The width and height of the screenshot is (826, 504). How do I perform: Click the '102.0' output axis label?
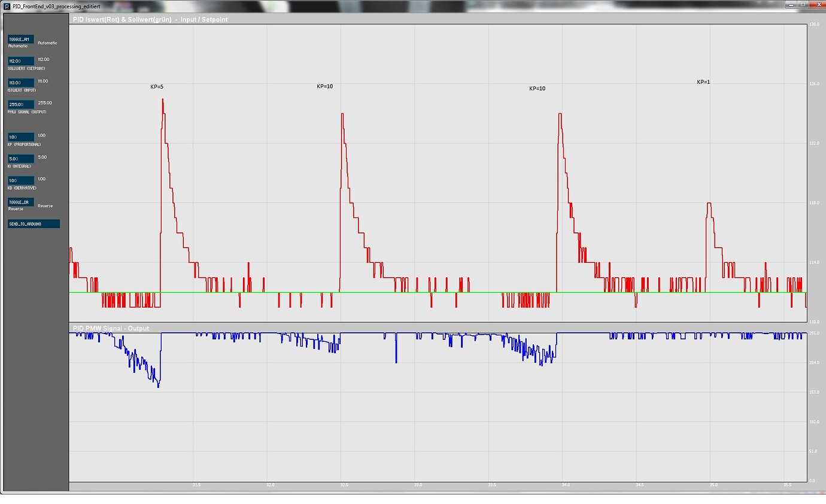coord(813,422)
